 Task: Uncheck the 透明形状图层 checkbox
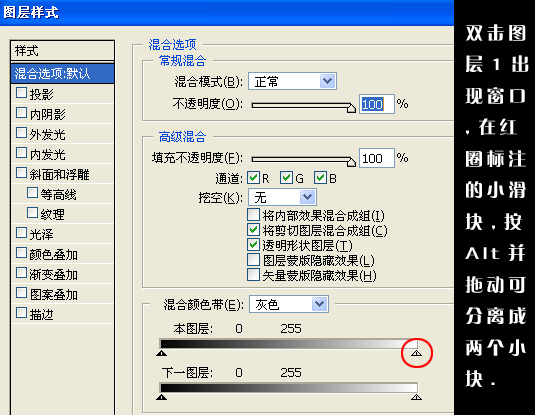[253, 244]
